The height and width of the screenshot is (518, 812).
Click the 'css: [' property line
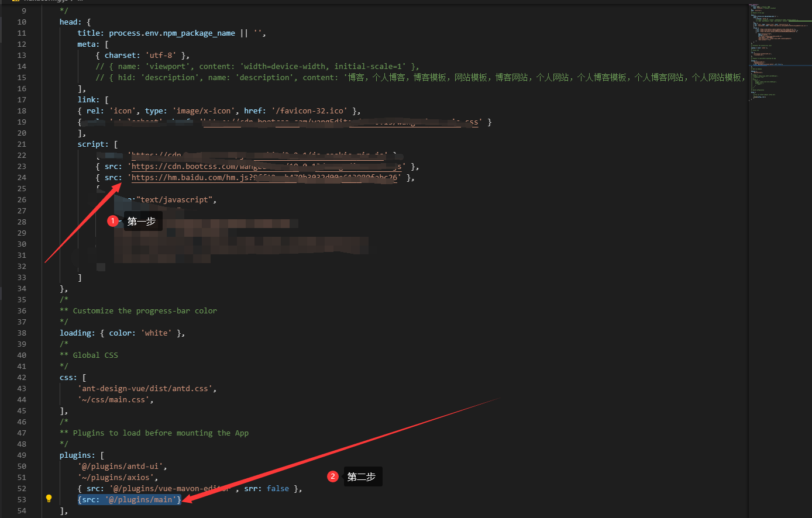click(x=73, y=378)
